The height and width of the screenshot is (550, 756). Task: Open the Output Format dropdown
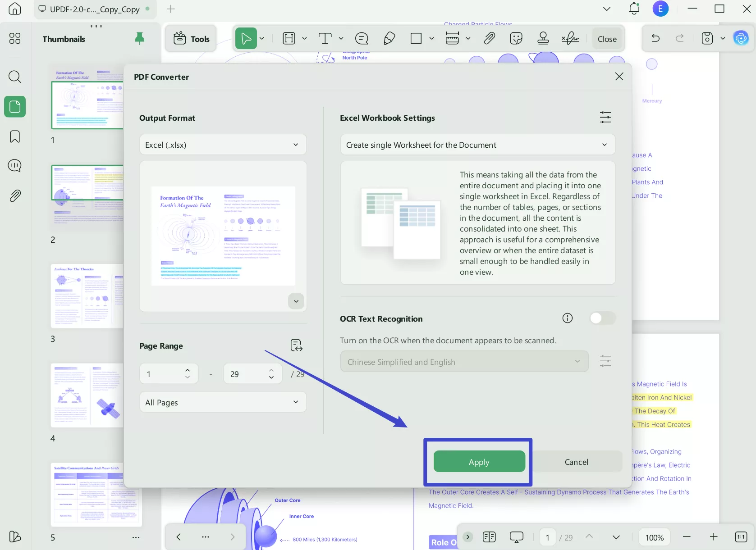(x=223, y=145)
